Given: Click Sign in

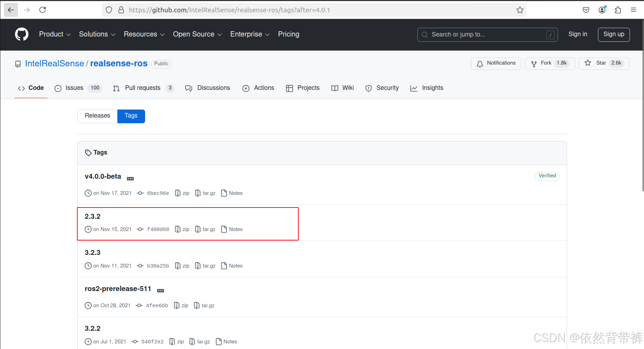Looking at the screenshot, I should pos(578,34).
